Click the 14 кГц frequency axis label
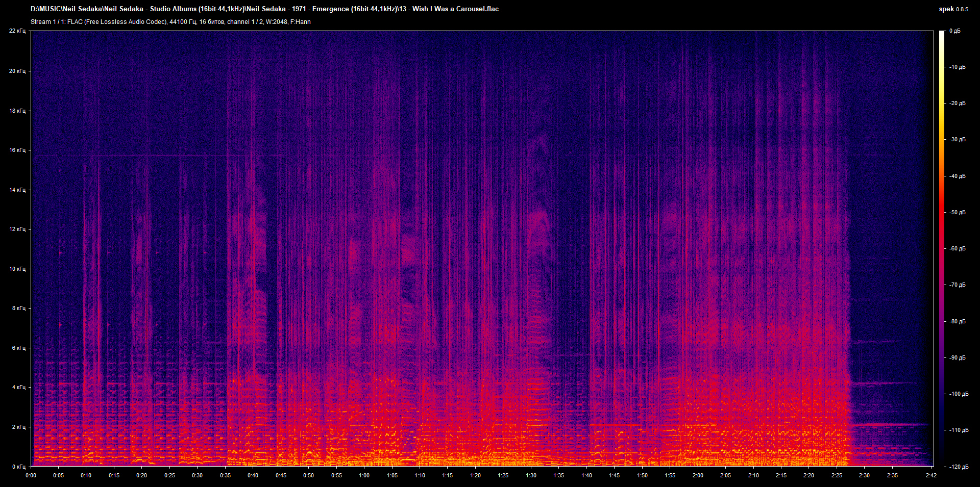The image size is (980, 487). pos(17,190)
